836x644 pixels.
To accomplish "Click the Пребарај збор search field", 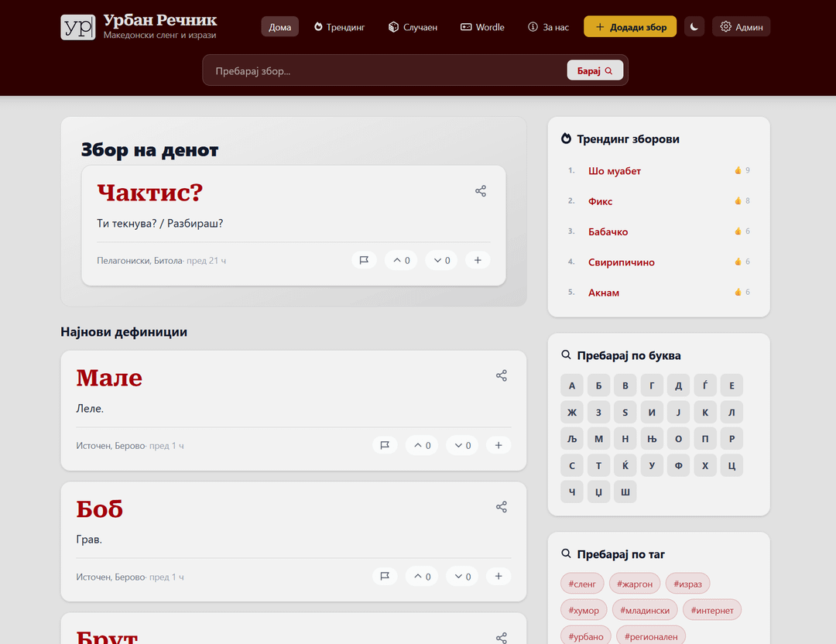I will click(x=383, y=70).
